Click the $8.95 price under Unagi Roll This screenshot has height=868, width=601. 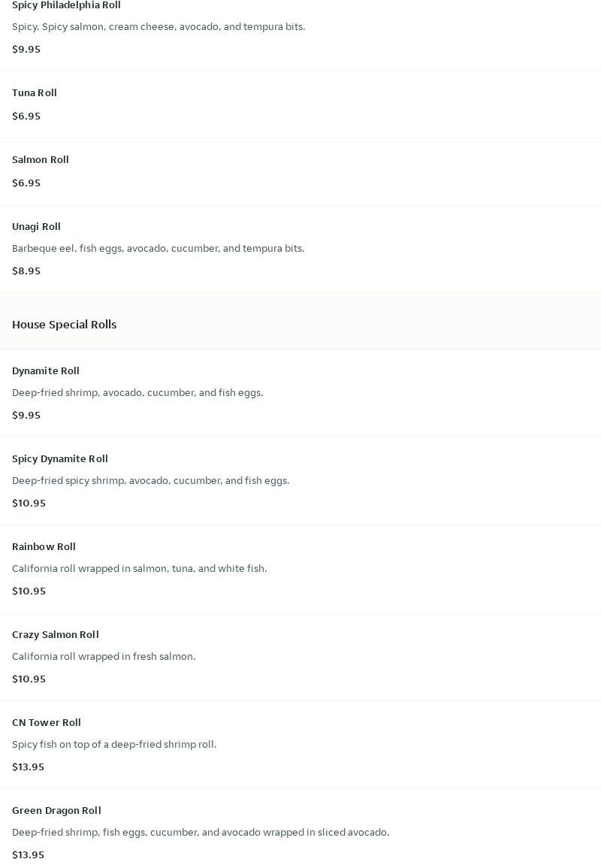click(x=26, y=271)
